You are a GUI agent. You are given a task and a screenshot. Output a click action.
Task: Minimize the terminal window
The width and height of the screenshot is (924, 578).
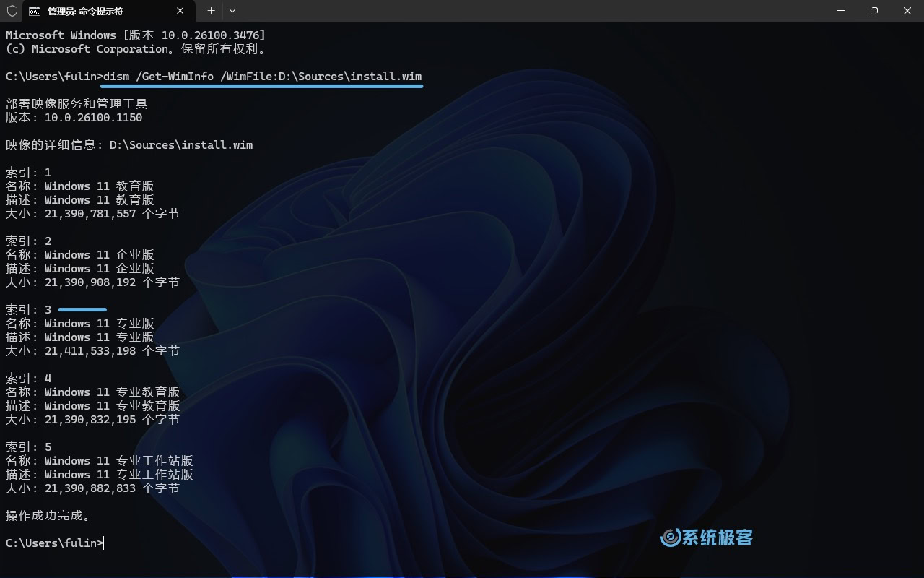tap(841, 11)
